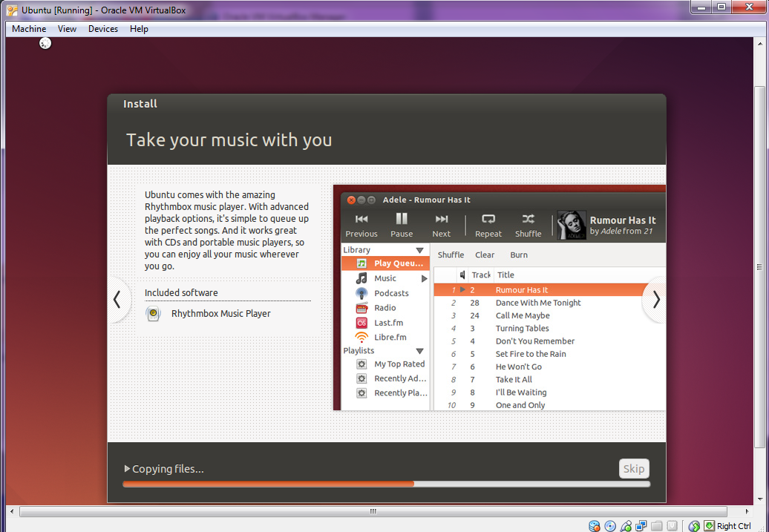Select the Dance With Me Tonight row
This screenshot has height=532, width=769.
550,303
